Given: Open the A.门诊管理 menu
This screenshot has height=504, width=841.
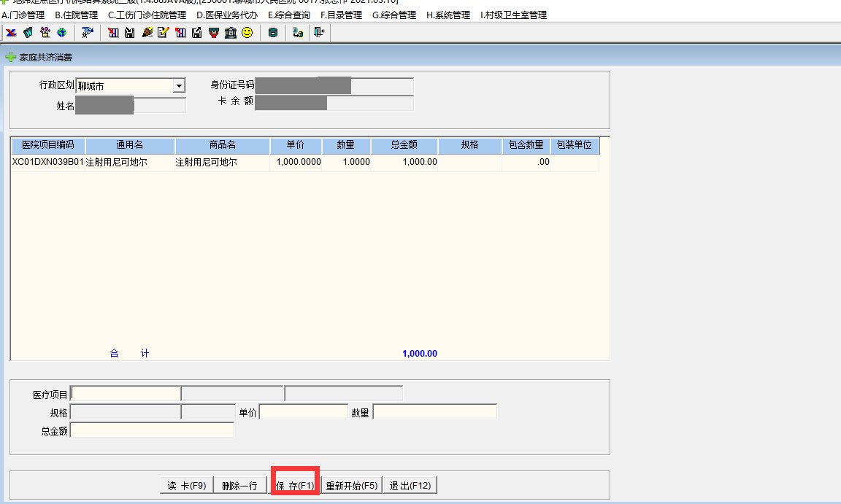Looking at the screenshot, I should point(24,15).
